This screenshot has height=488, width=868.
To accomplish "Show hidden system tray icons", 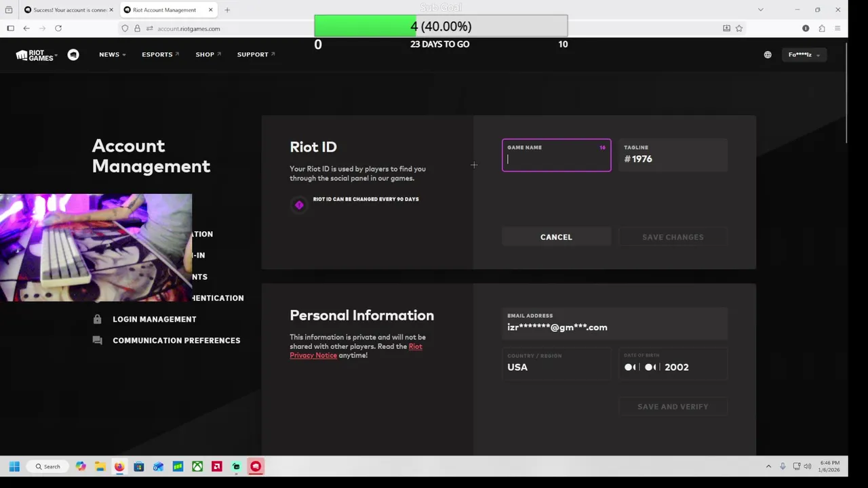I will [x=768, y=466].
